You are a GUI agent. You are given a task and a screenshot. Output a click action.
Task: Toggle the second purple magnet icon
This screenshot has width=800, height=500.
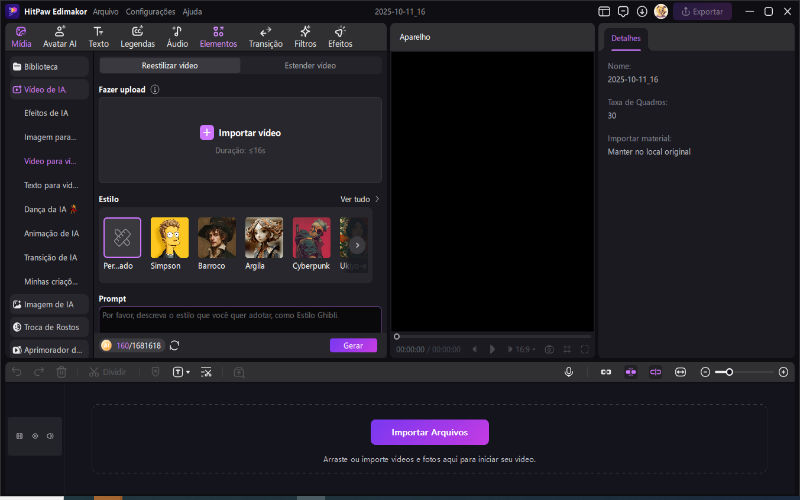coord(655,372)
